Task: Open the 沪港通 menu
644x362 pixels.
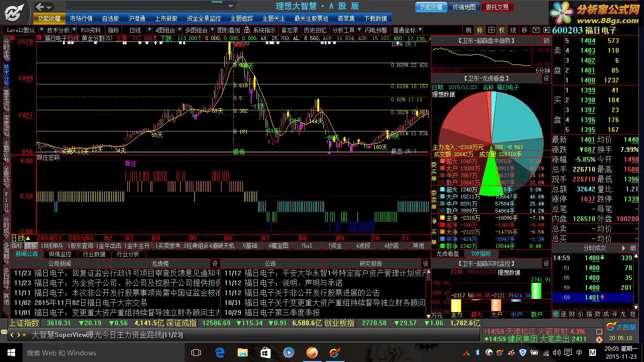Action: tap(137, 19)
